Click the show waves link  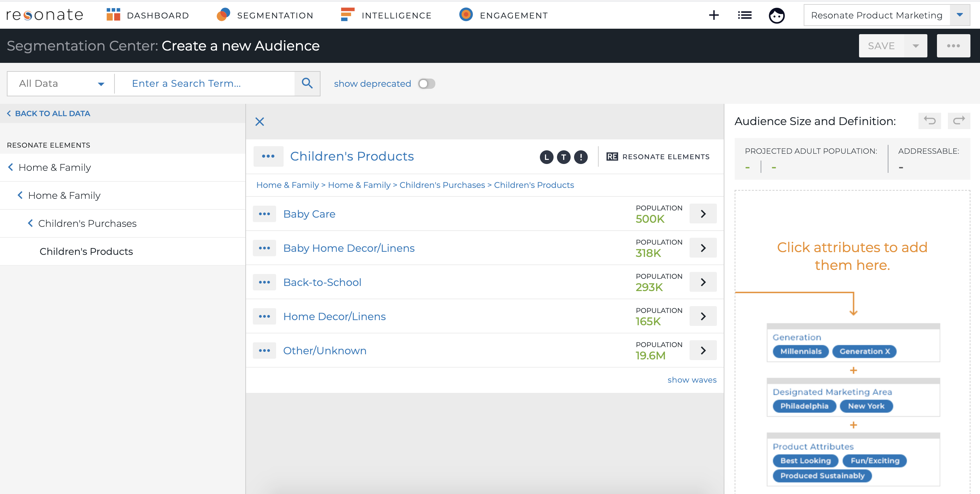click(692, 380)
